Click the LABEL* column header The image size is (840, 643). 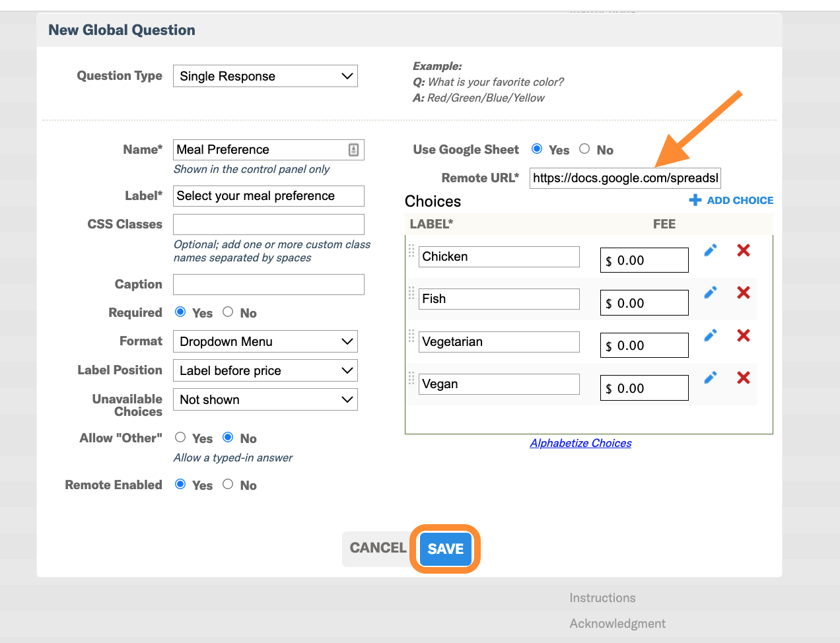point(431,224)
